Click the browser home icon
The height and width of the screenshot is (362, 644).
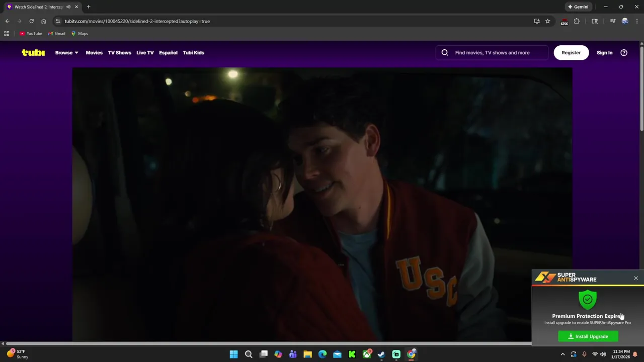43,21
